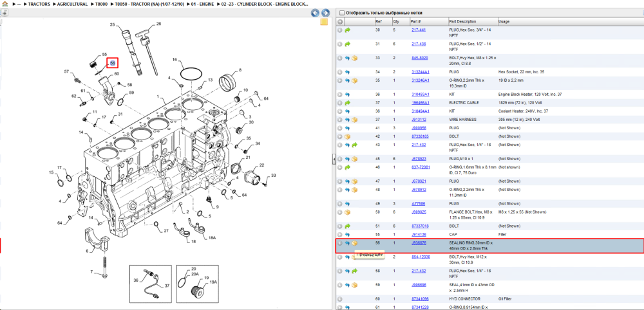Click blue arrow icon in A77586 row

(348, 203)
